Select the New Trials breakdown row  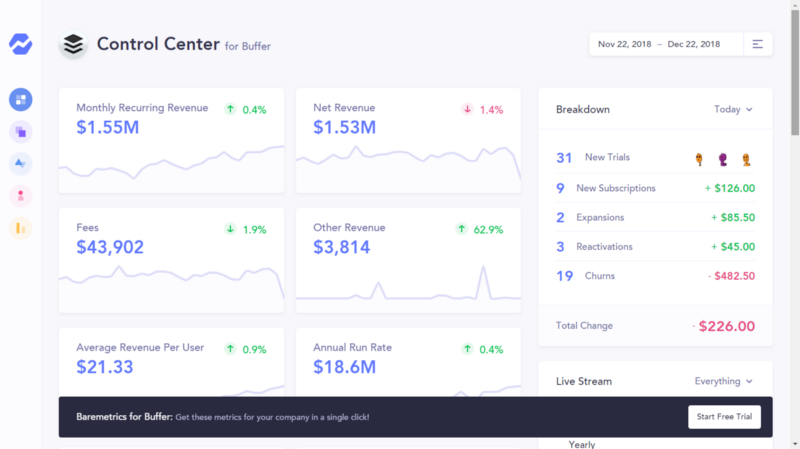click(x=655, y=158)
